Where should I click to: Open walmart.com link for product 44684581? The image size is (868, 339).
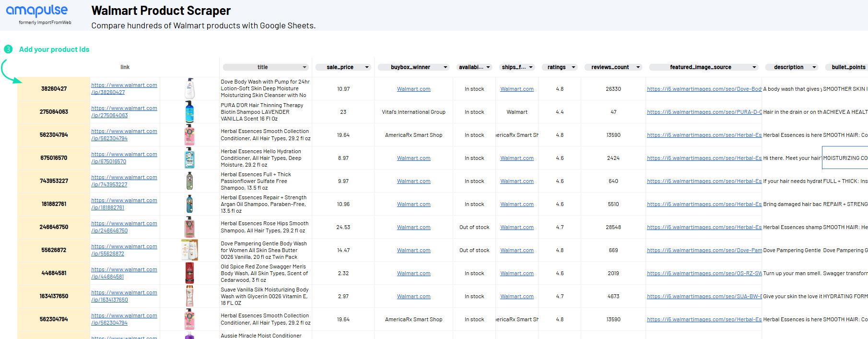click(x=124, y=273)
